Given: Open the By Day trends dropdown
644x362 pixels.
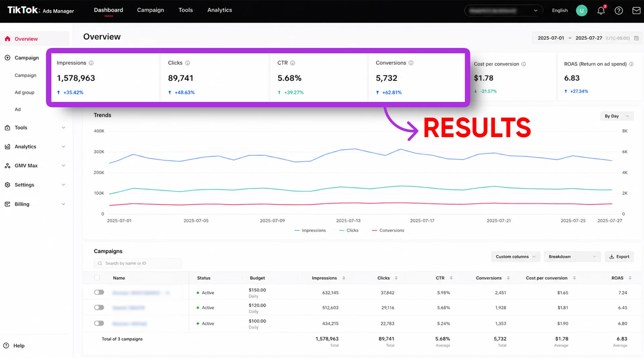Looking at the screenshot, I should (616, 116).
